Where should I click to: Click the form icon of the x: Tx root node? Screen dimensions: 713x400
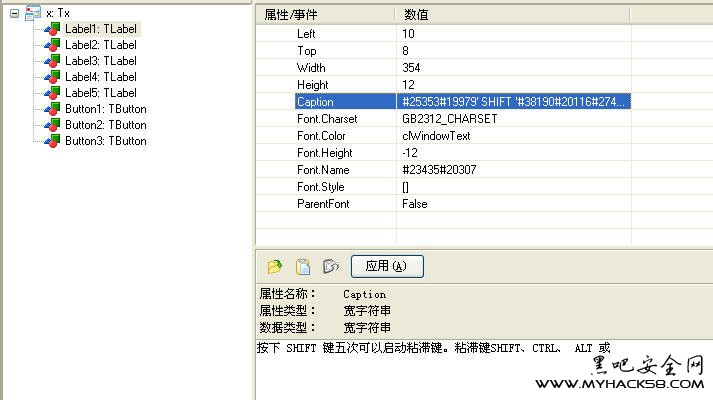click(x=33, y=13)
